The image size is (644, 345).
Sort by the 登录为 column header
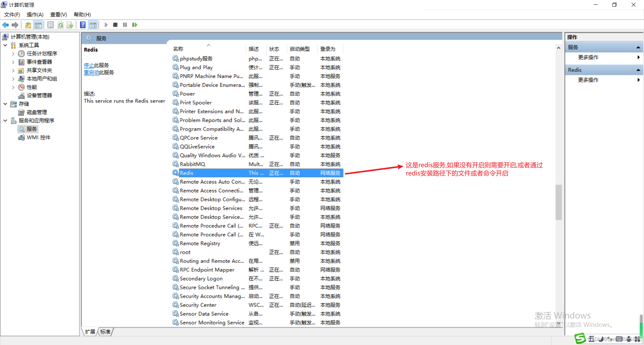click(x=330, y=49)
